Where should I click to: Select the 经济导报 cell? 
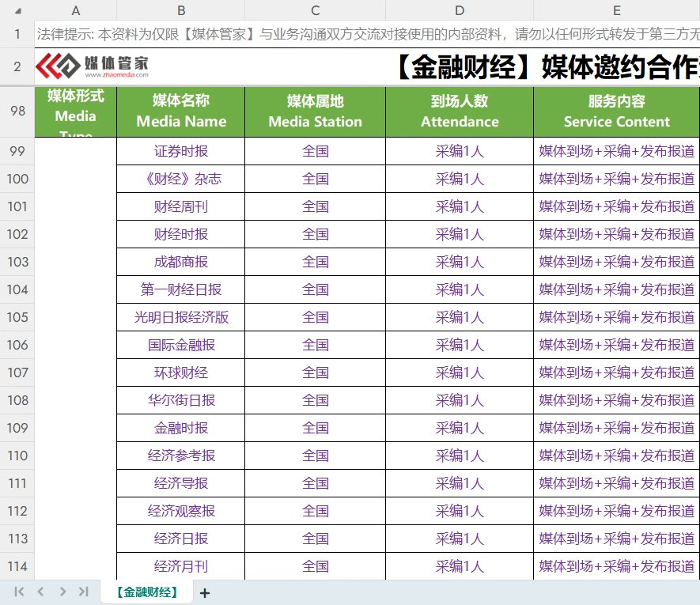click(181, 483)
